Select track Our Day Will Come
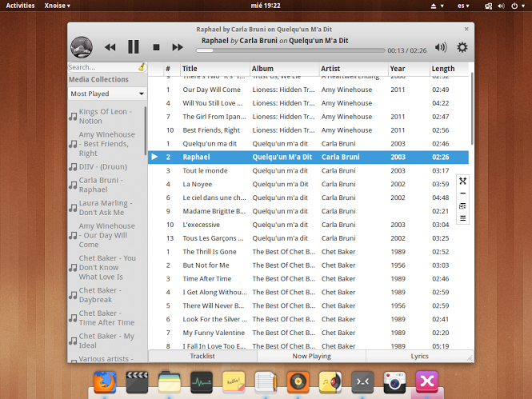The image size is (532, 399). pos(309,90)
